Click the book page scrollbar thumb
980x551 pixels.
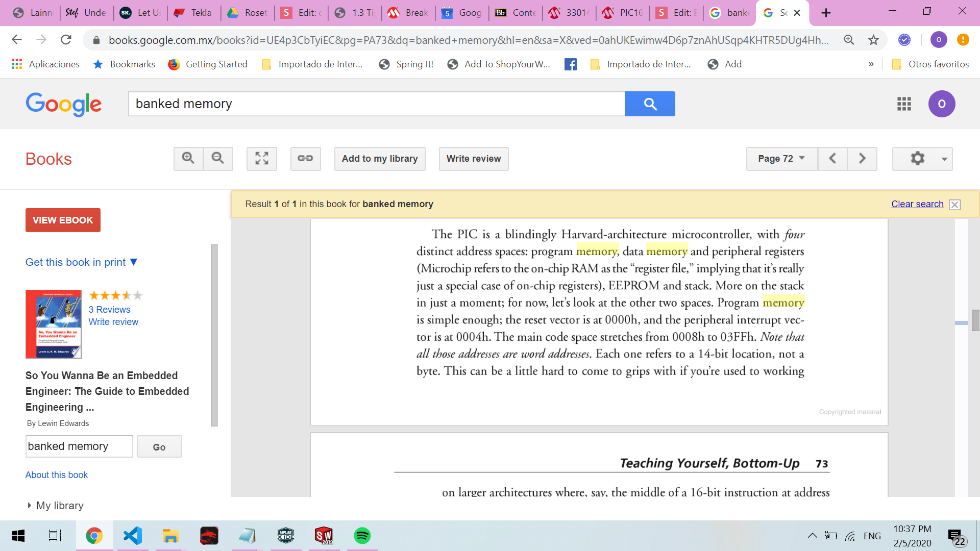(x=975, y=320)
